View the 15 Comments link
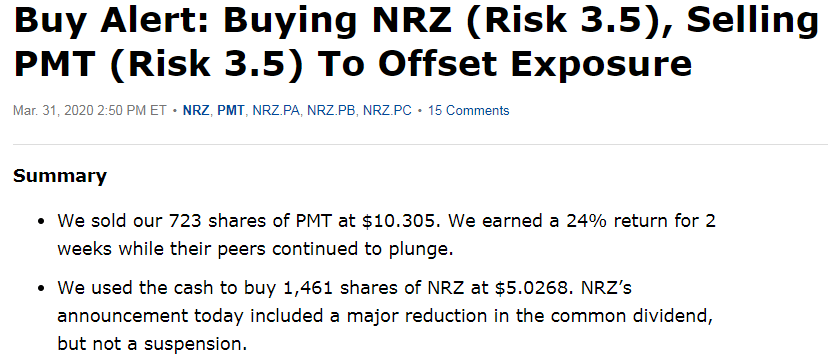This screenshot has width=828, height=362. (x=468, y=111)
